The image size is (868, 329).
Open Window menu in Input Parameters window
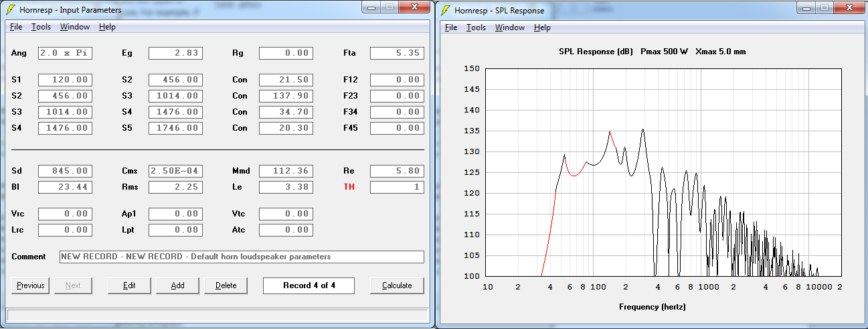pyautogui.click(x=75, y=27)
